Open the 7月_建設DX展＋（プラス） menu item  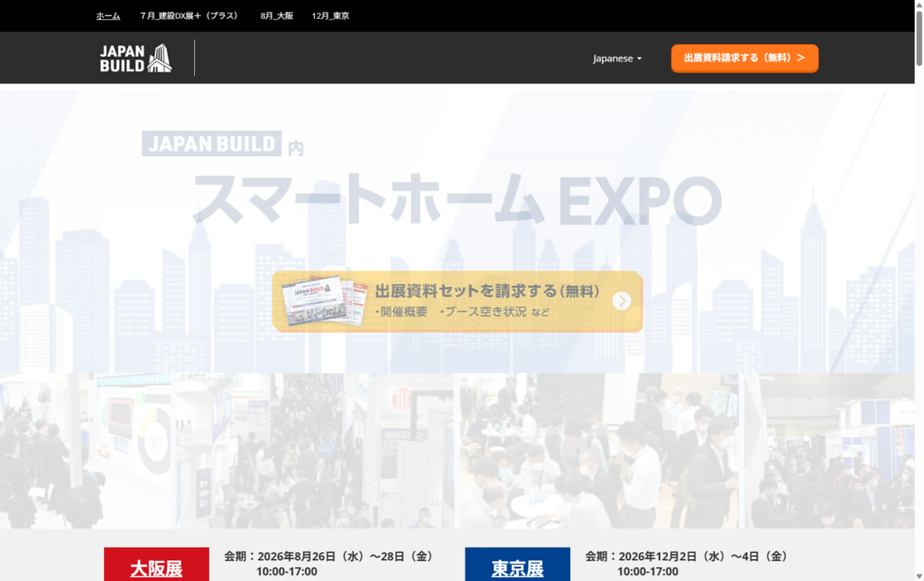[x=189, y=15]
